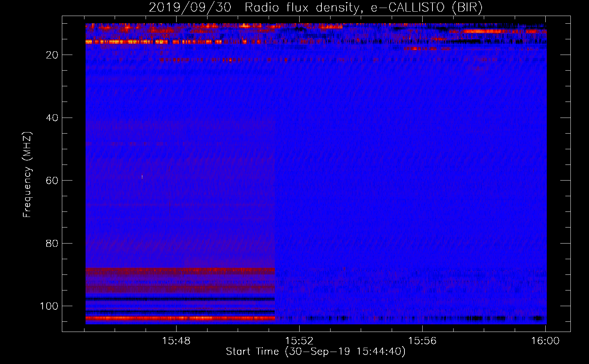Click the 60 MHz frequency tick label
Screen dimensions: 589x364
pyautogui.click(x=52, y=181)
